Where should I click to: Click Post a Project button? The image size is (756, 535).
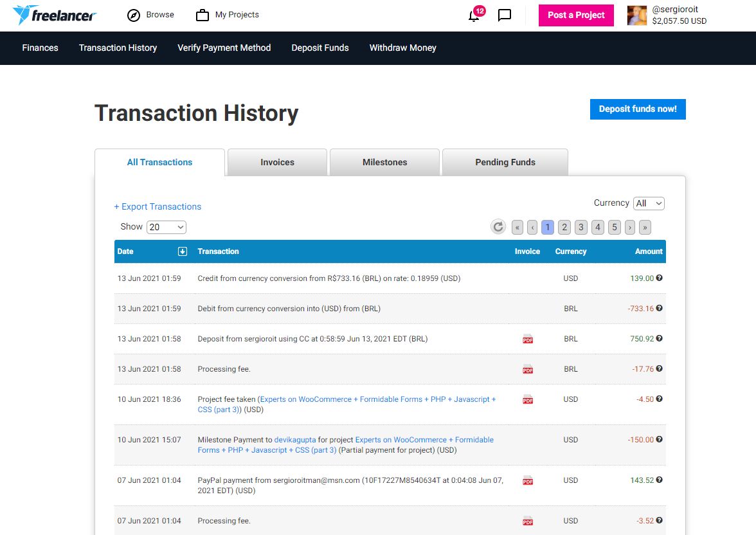(576, 15)
